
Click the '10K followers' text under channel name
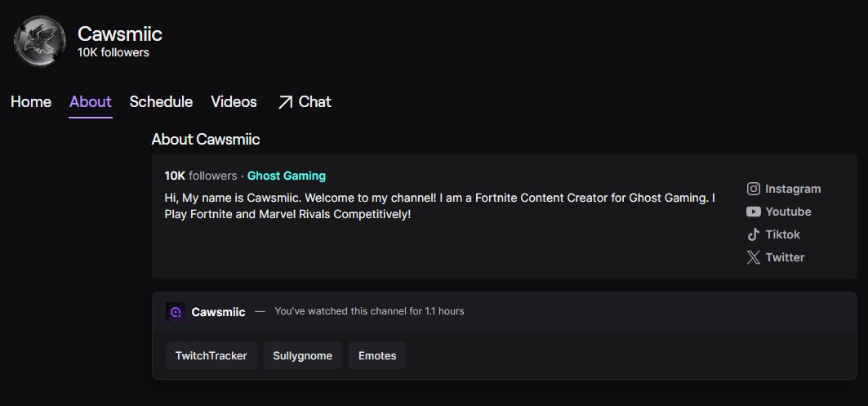[x=114, y=52]
